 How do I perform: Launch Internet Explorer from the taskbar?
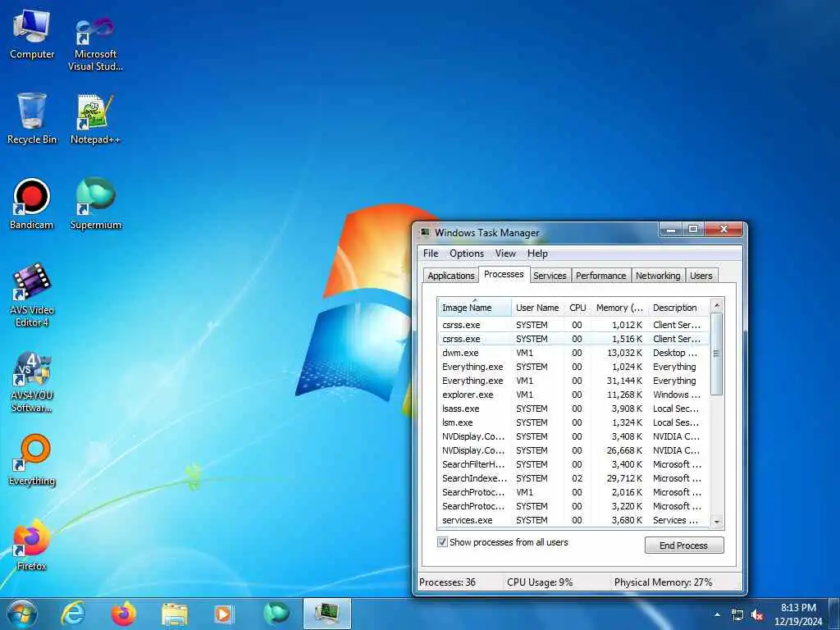click(73, 614)
